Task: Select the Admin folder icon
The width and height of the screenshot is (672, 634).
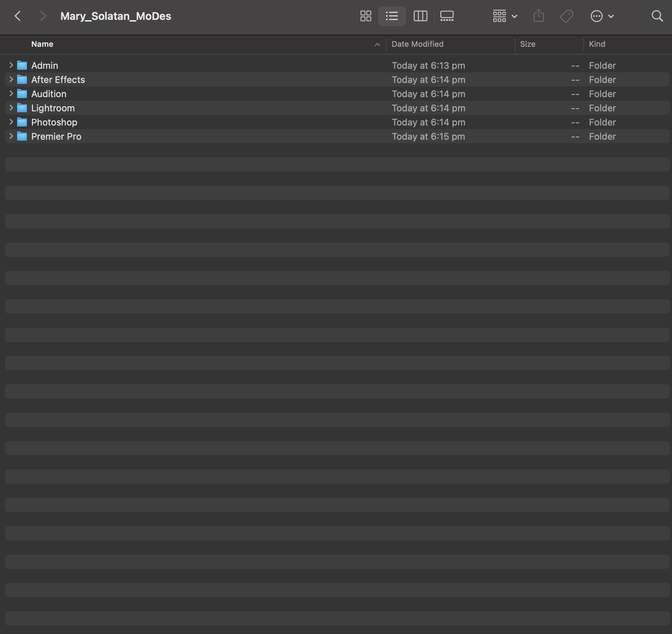Action: coord(22,65)
